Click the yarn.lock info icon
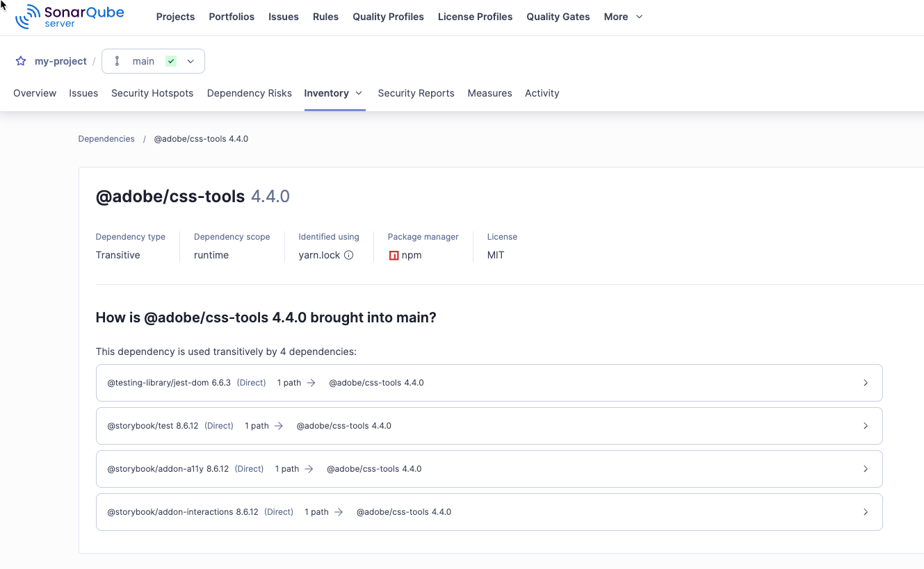924x569 pixels. [349, 255]
